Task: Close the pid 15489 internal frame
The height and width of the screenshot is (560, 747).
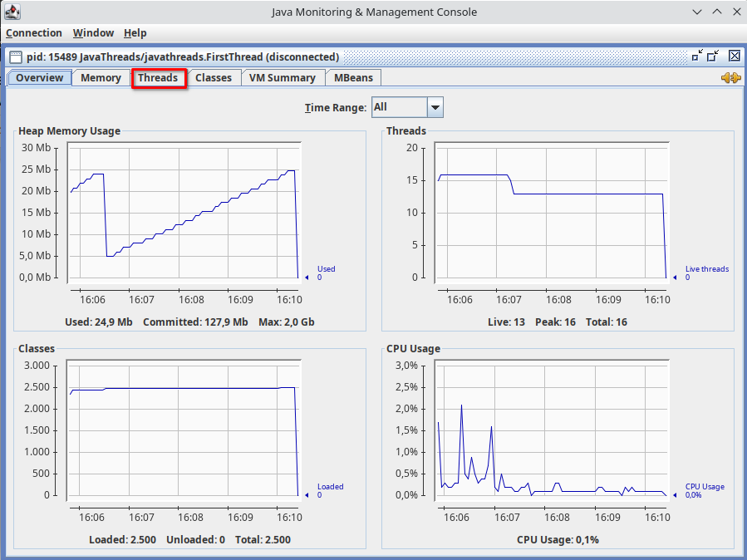Action: [735, 56]
